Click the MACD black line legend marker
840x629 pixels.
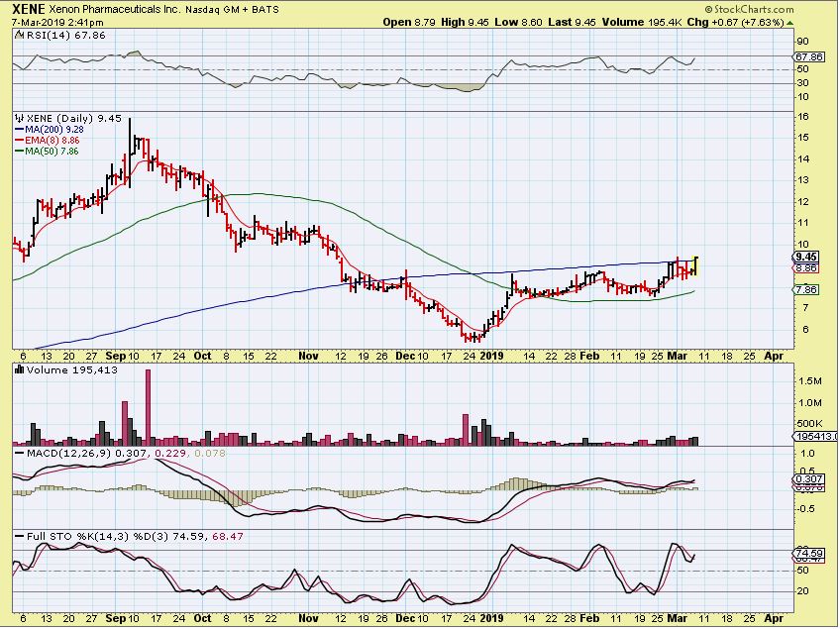pyautogui.click(x=19, y=454)
